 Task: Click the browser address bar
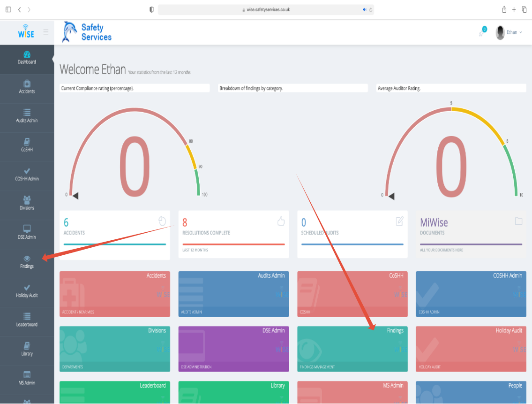pos(266,9)
